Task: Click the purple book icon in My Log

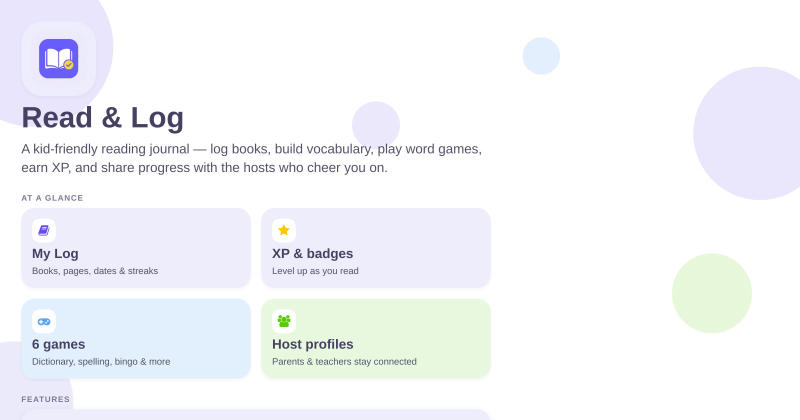Action: (44, 231)
